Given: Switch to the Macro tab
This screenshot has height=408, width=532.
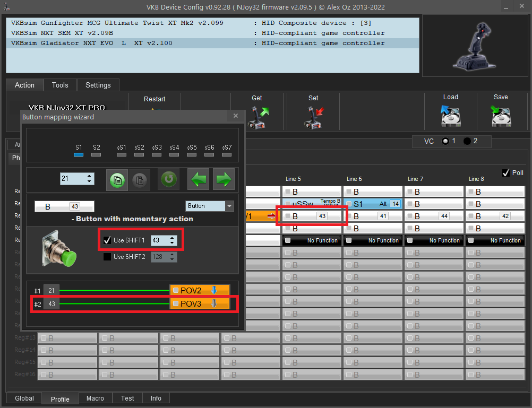Looking at the screenshot, I should [x=96, y=398].
